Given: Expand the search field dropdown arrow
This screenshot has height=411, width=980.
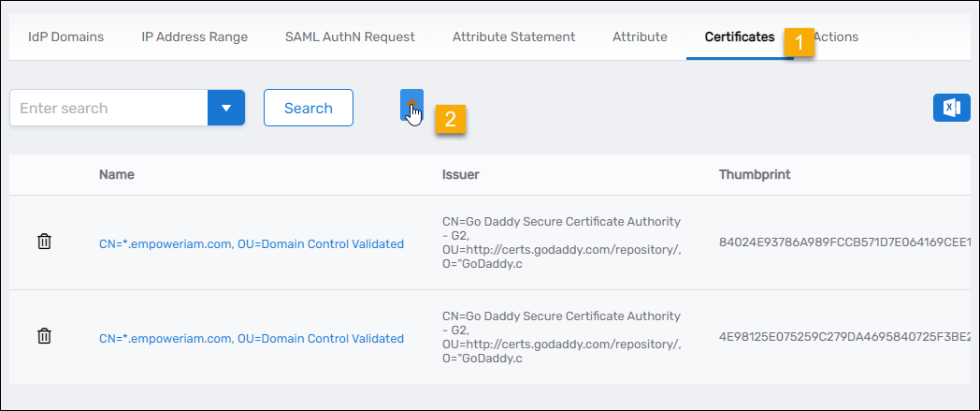Looking at the screenshot, I should (225, 108).
